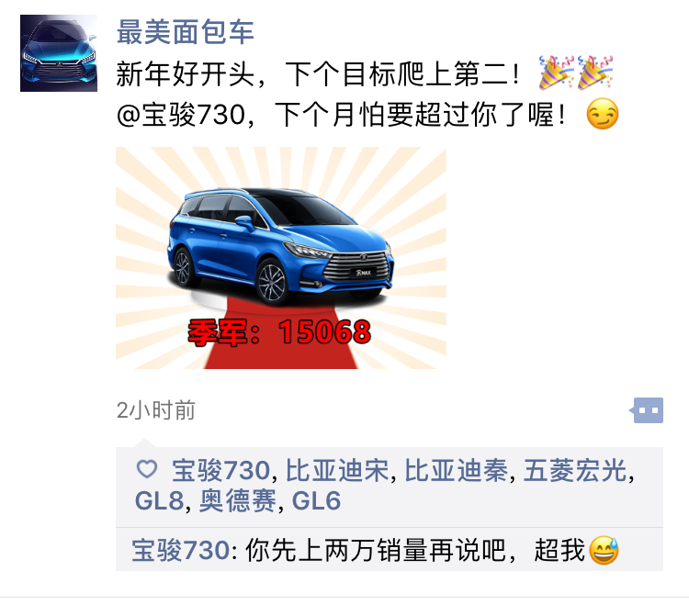Open the comment and like menu button

pyautogui.click(x=646, y=410)
